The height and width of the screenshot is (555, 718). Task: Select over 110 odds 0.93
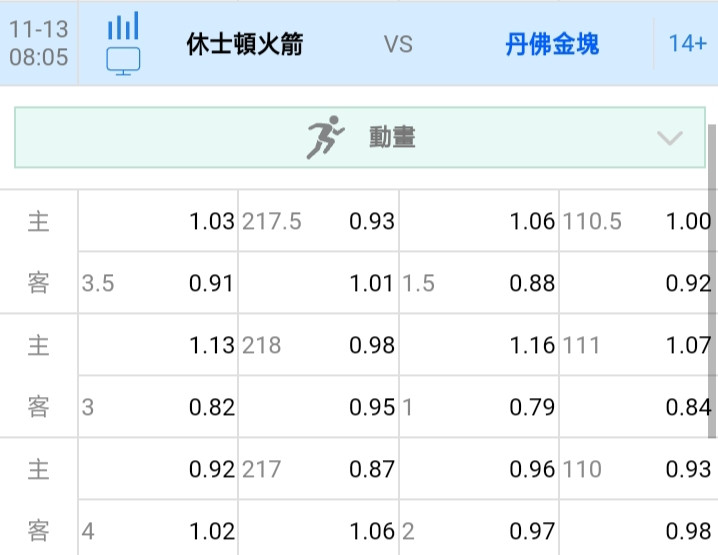click(688, 469)
